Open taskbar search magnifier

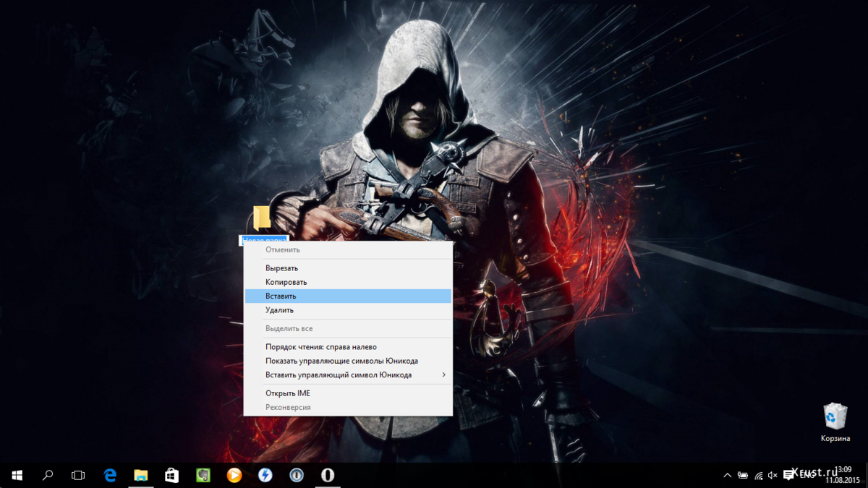[48, 475]
